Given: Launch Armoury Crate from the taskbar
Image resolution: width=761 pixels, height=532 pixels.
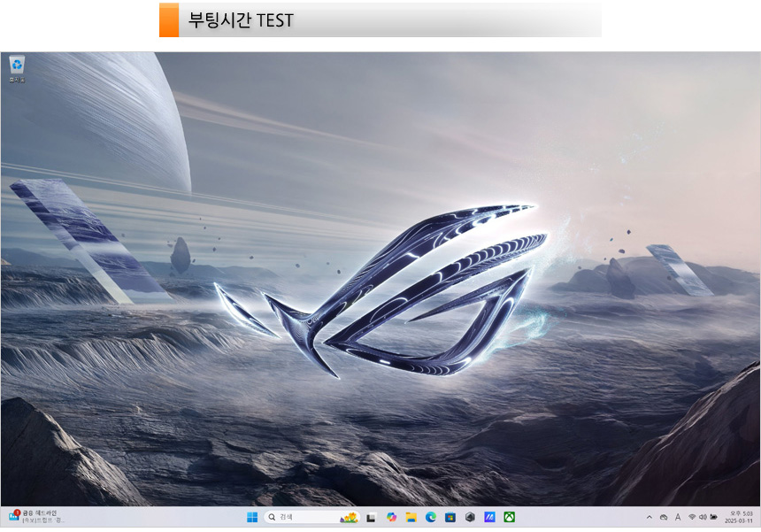Looking at the screenshot, I should [x=470, y=517].
